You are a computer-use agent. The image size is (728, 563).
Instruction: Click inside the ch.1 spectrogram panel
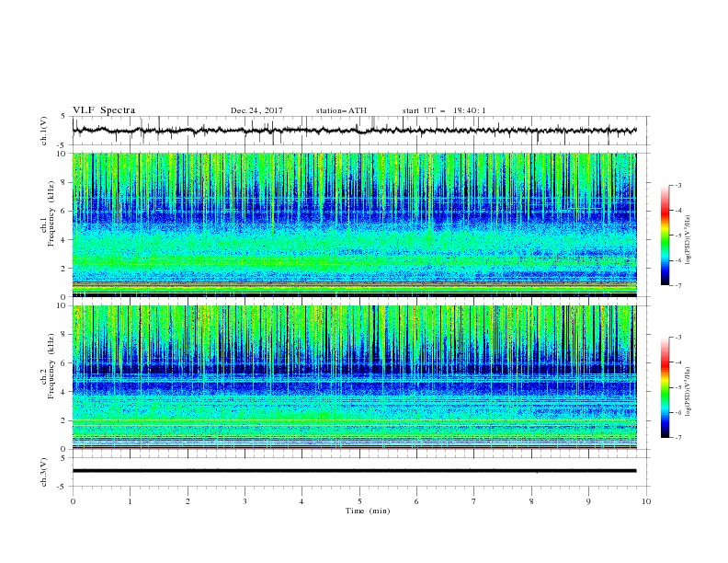tap(354, 224)
